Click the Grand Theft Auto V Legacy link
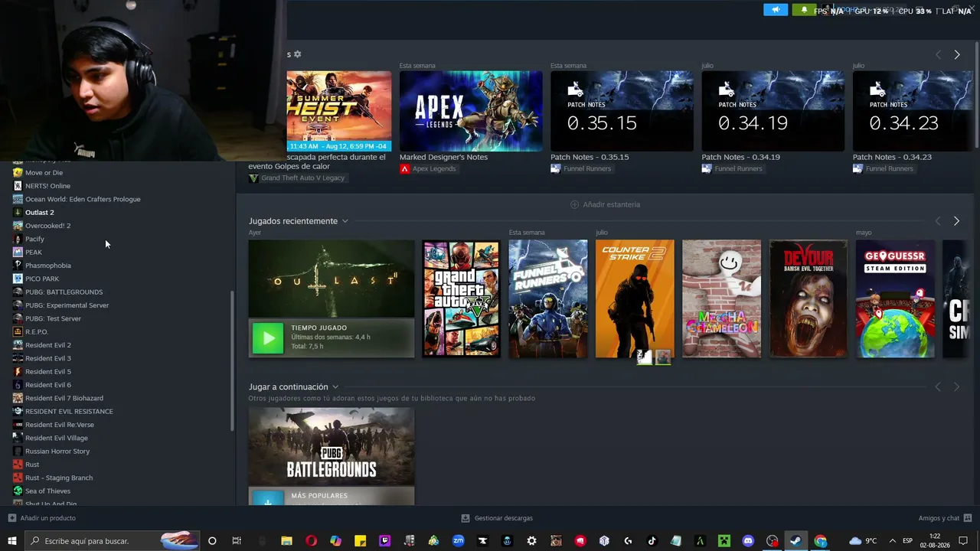Screen dimensions: 980x551 point(303,178)
